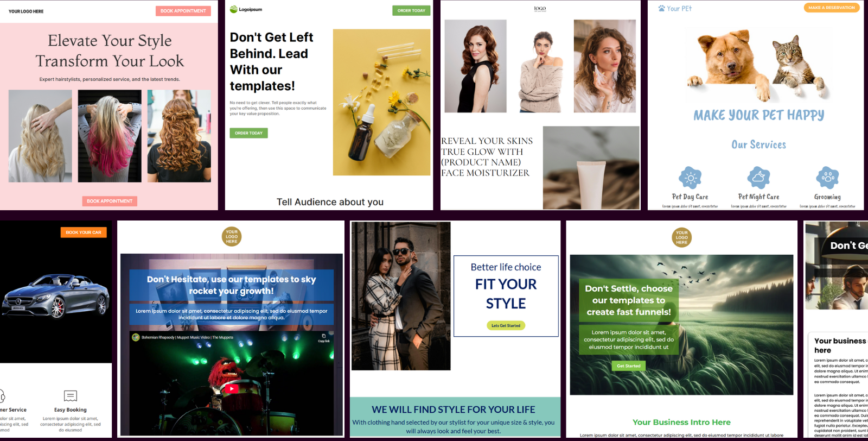
Task: Click the Grooming service icon
Action: pyautogui.click(x=827, y=178)
